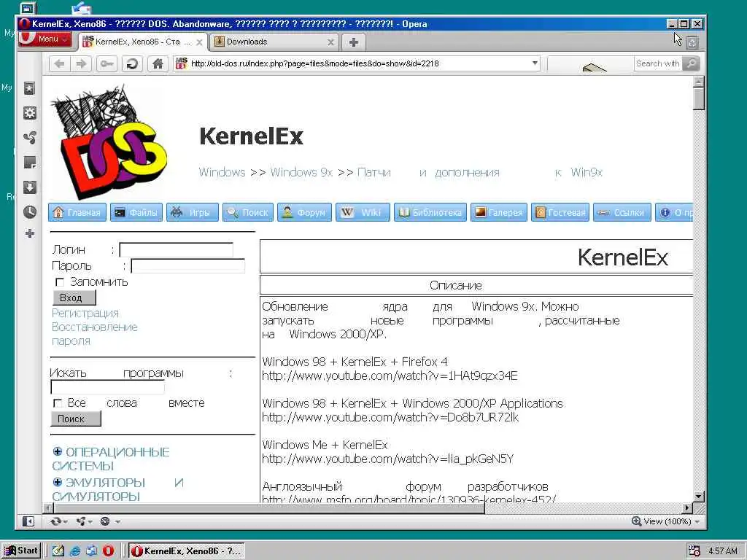Go to the Home page
The height and width of the screenshot is (560, 747).
click(x=158, y=63)
